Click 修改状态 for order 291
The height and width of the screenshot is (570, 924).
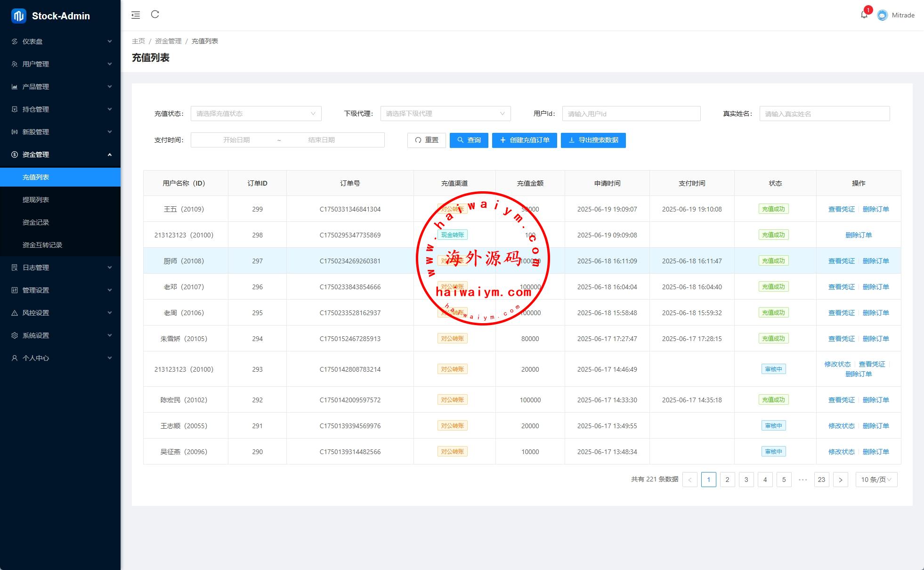(841, 426)
